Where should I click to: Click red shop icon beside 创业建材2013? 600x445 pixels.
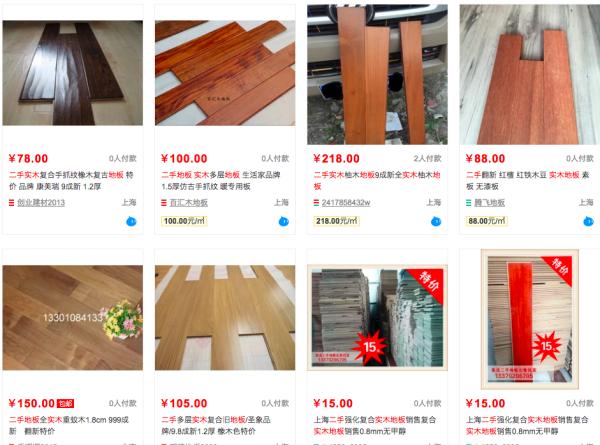(11, 202)
